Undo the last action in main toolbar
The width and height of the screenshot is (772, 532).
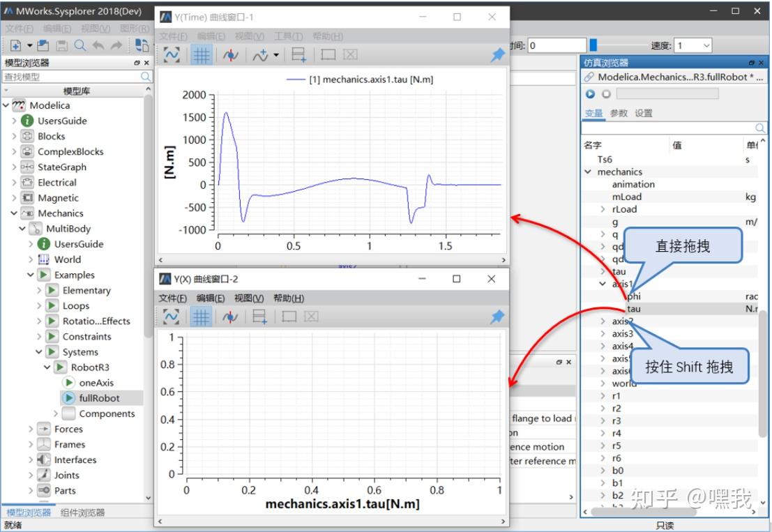(x=98, y=46)
